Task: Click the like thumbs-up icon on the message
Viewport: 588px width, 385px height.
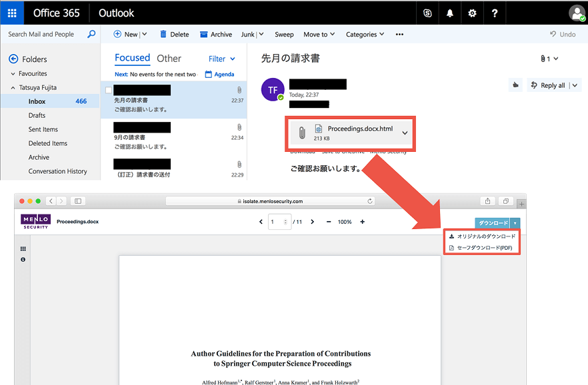Action: point(515,85)
